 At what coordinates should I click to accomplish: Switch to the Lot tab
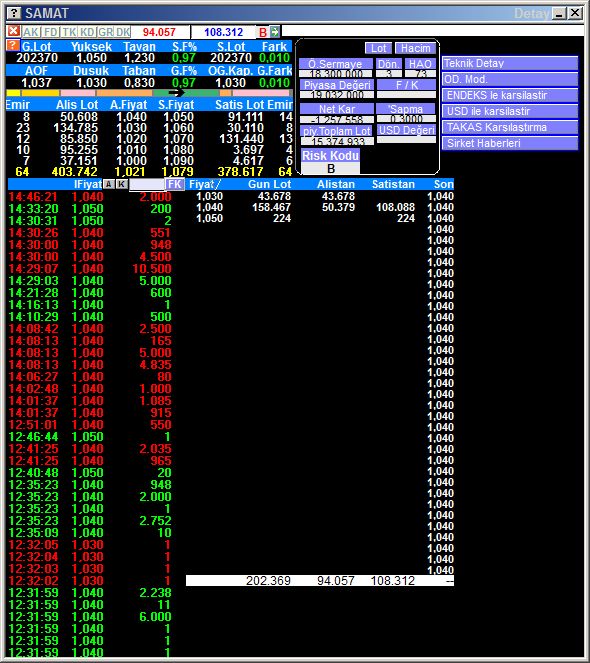point(378,48)
